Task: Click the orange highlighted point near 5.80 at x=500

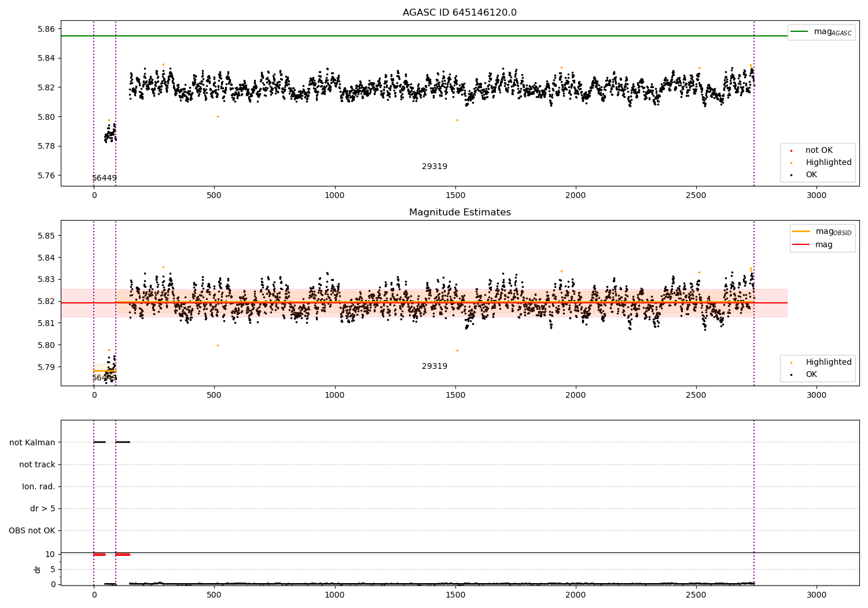Action: 218,117
